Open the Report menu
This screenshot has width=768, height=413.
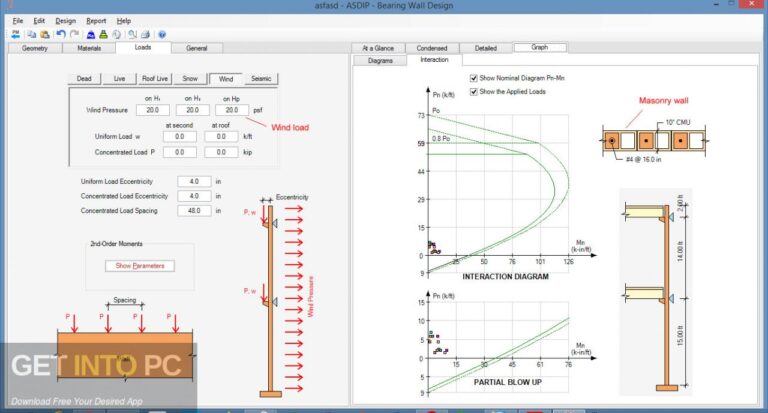click(96, 21)
